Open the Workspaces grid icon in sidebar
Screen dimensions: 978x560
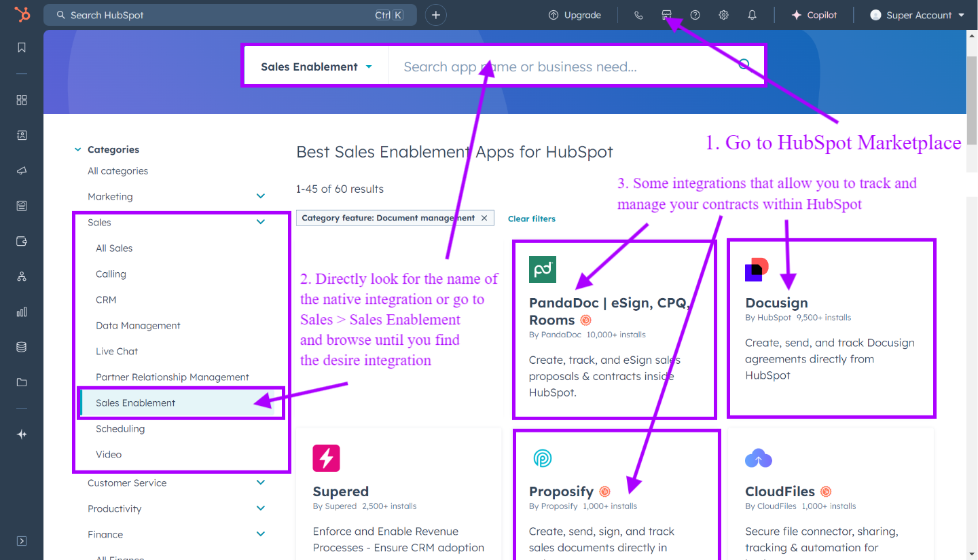(x=21, y=100)
